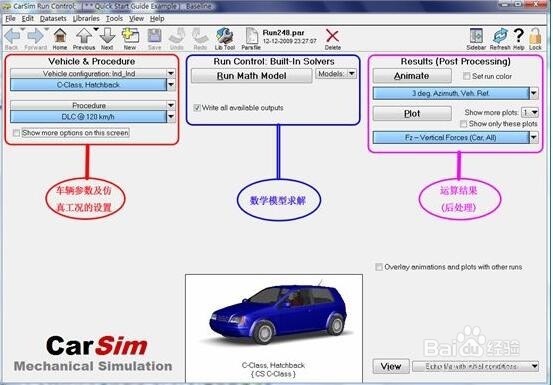Click Vehicle configuration: Ind_Ind button
553x385 pixels.
click(89, 73)
